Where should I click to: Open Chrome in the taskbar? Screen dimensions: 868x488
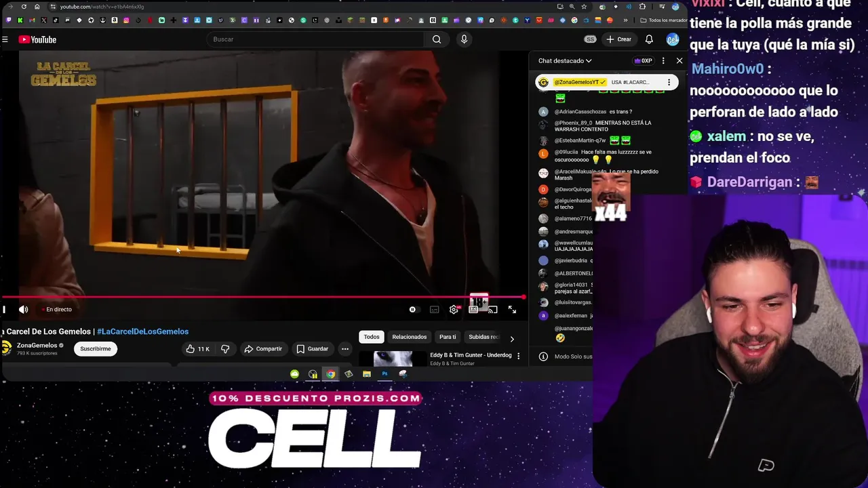tap(330, 374)
